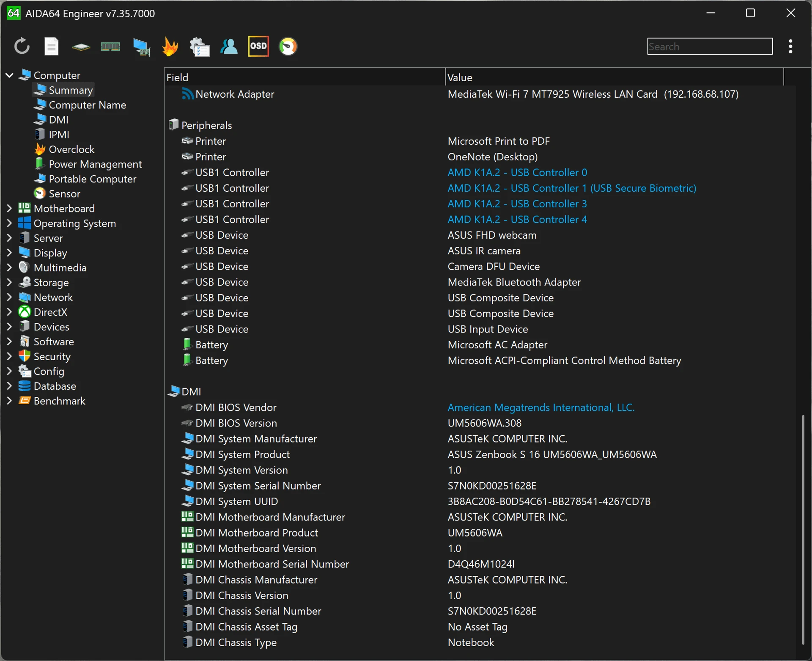Collapse the Computer tree node

9,75
